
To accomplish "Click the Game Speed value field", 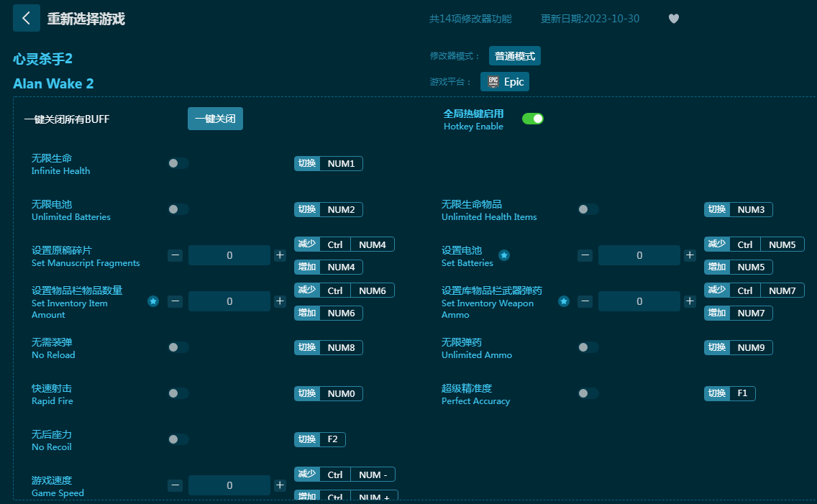I will click(x=229, y=485).
